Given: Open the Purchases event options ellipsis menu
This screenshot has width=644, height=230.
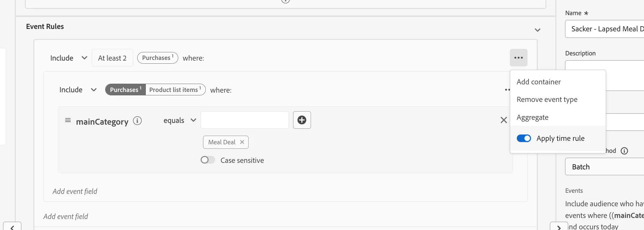Looking at the screenshot, I should click(519, 58).
